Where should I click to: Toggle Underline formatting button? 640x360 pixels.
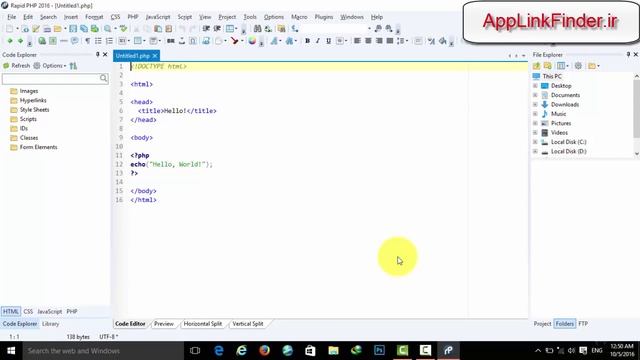[x=328, y=41]
